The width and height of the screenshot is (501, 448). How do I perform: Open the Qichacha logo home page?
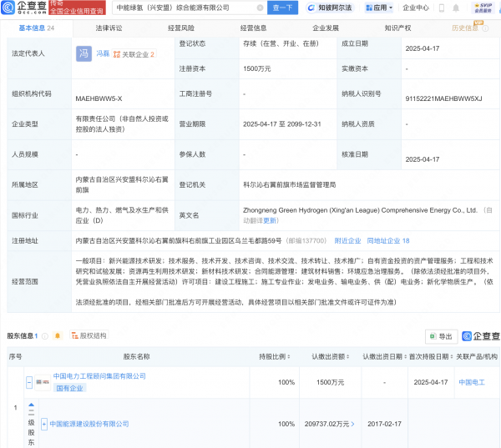pyautogui.click(x=24, y=8)
